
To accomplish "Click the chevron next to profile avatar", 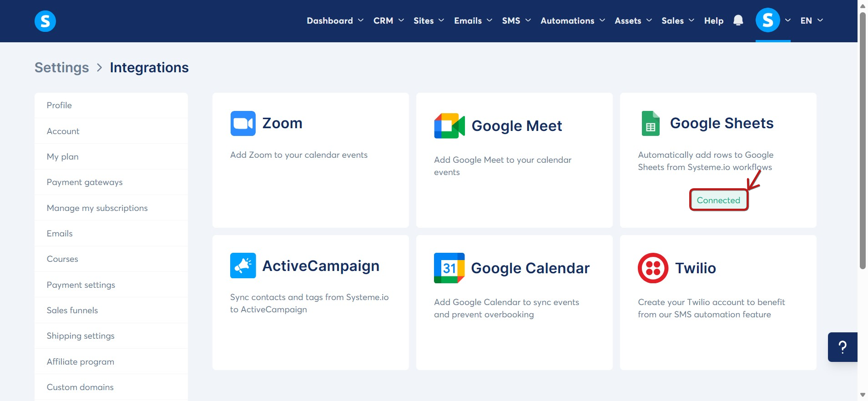I will coord(787,20).
